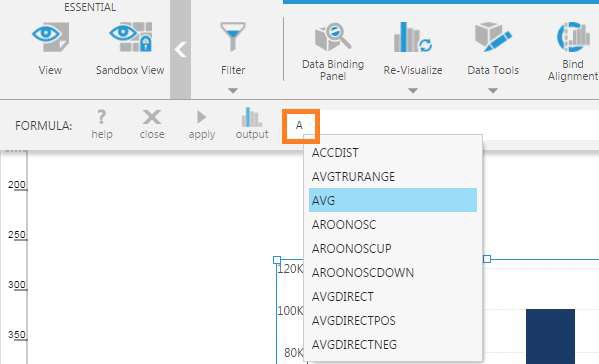599x364 pixels.
Task: Expand the Data Tools dropdown arrow
Action: pos(493,91)
